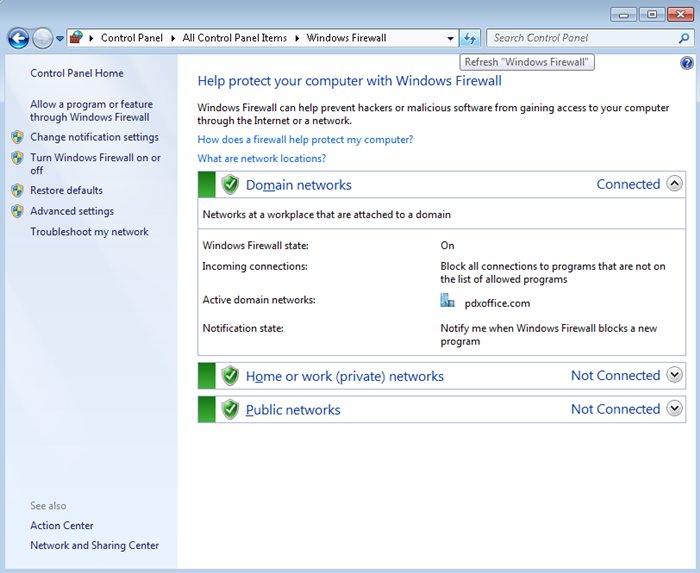This screenshot has height=573, width=700.
Task: Minimize the Windows Firewall window
Action: tap(624, 15)
